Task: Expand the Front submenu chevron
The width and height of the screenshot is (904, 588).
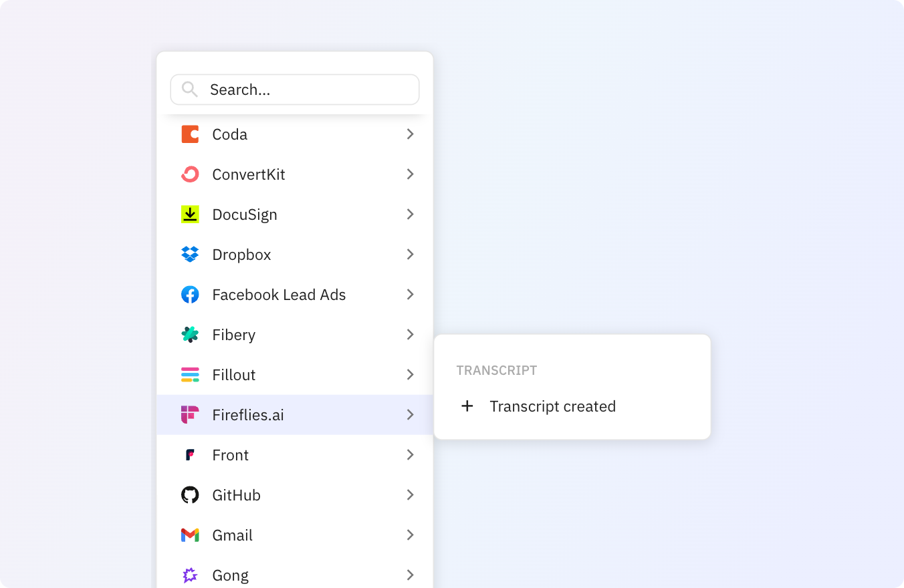Action: 411,455
